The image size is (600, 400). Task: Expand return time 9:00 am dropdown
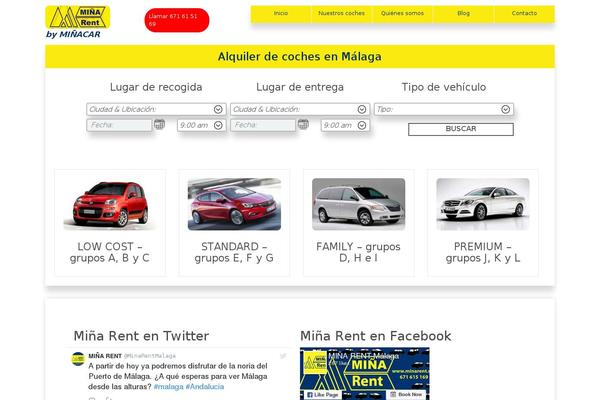[x=345, y=125]
